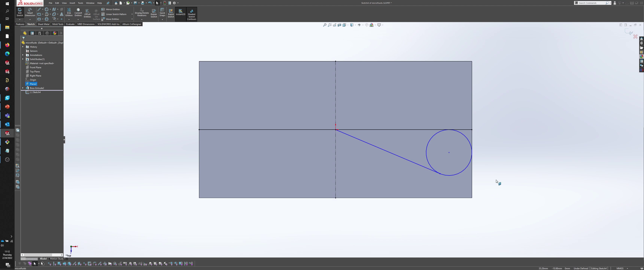Screen dimensions: 644x270
Task: Select the Straight Slot tool
Action: tap(39, 19)
